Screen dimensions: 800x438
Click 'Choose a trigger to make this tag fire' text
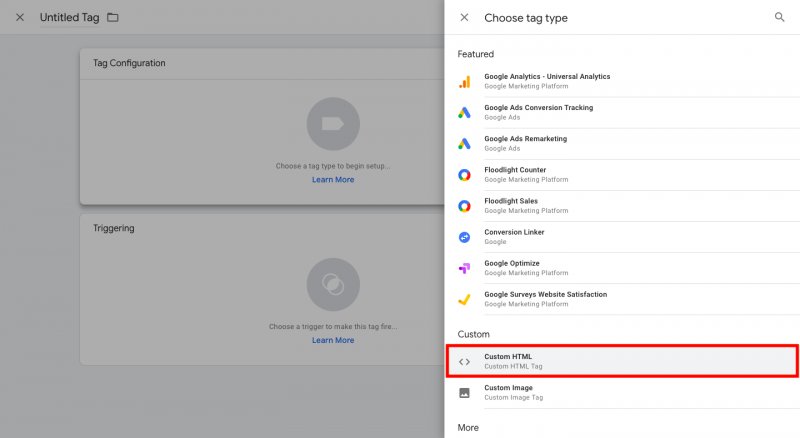(333, 326)
